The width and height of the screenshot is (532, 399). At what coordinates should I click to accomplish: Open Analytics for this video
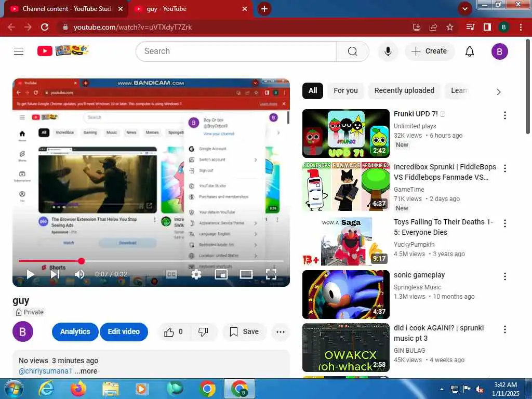click(x=75, y=332)
